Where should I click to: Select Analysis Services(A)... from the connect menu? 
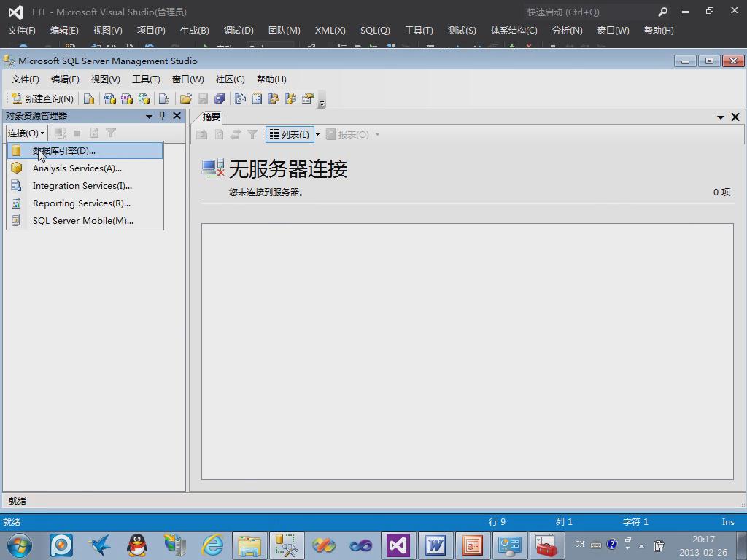[85, 168]
